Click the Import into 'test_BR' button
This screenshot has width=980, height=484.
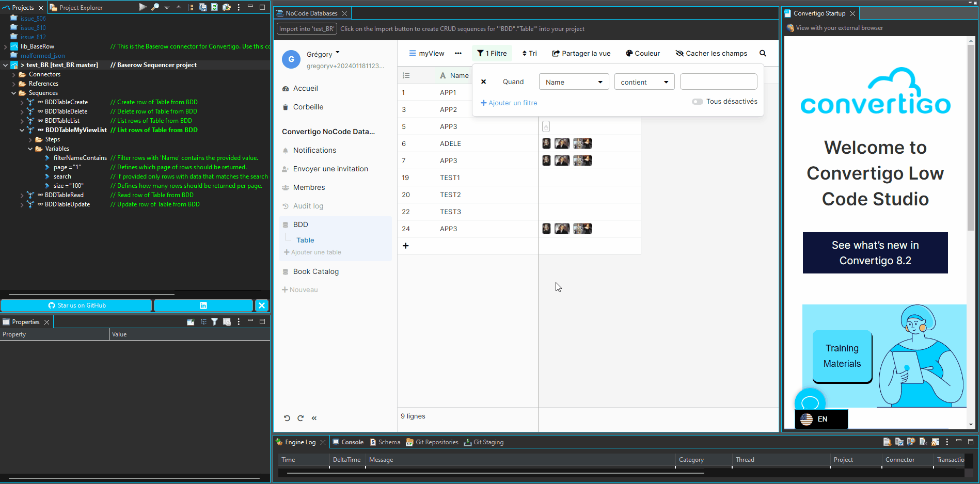pyautogui.click(x=307, y=29)
